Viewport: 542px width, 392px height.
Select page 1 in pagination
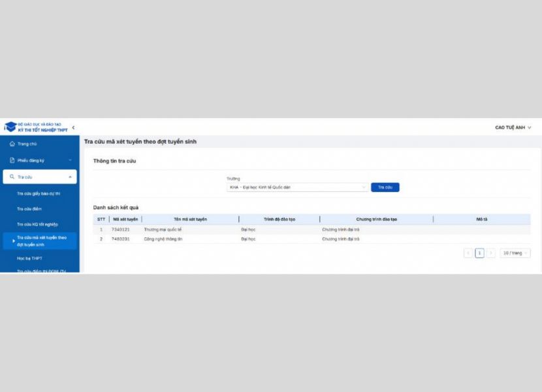coord(479,253)
